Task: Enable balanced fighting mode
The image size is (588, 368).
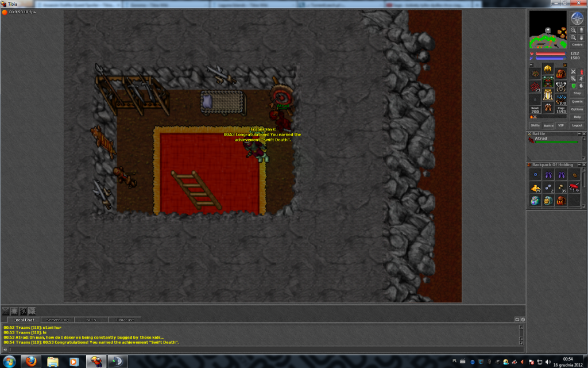Action: coord(573,78)
